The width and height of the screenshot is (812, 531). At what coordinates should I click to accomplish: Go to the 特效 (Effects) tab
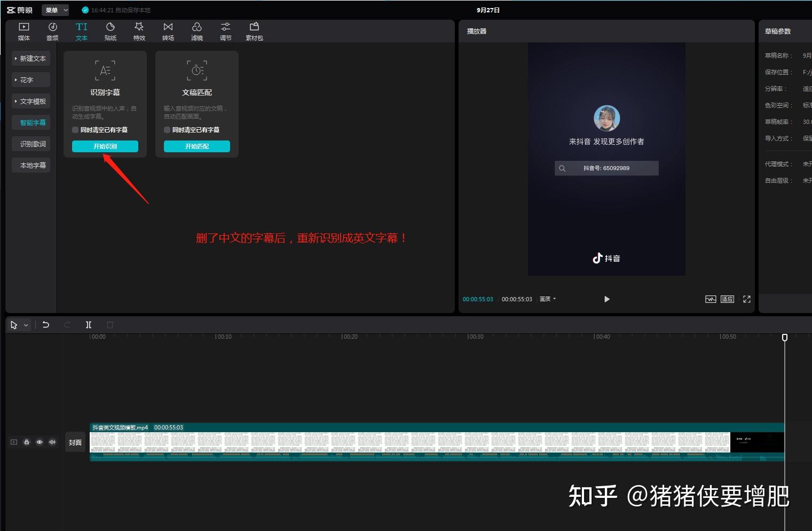[x=139, y=32]
